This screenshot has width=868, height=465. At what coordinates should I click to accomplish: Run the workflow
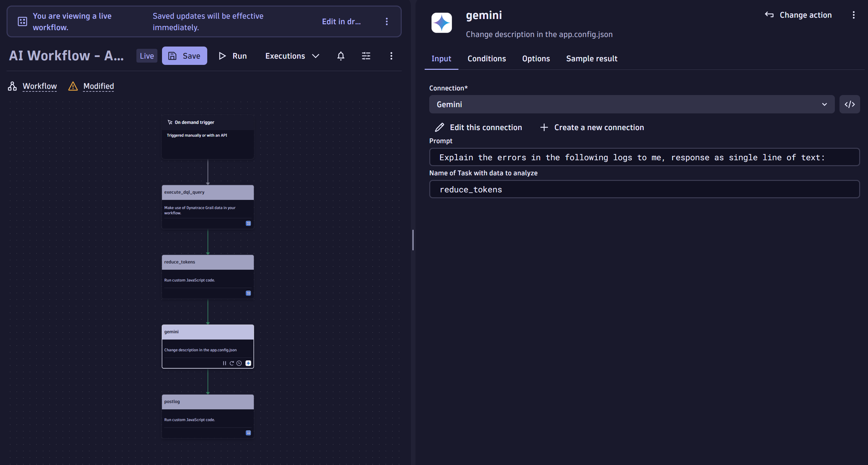click(233, 56)
